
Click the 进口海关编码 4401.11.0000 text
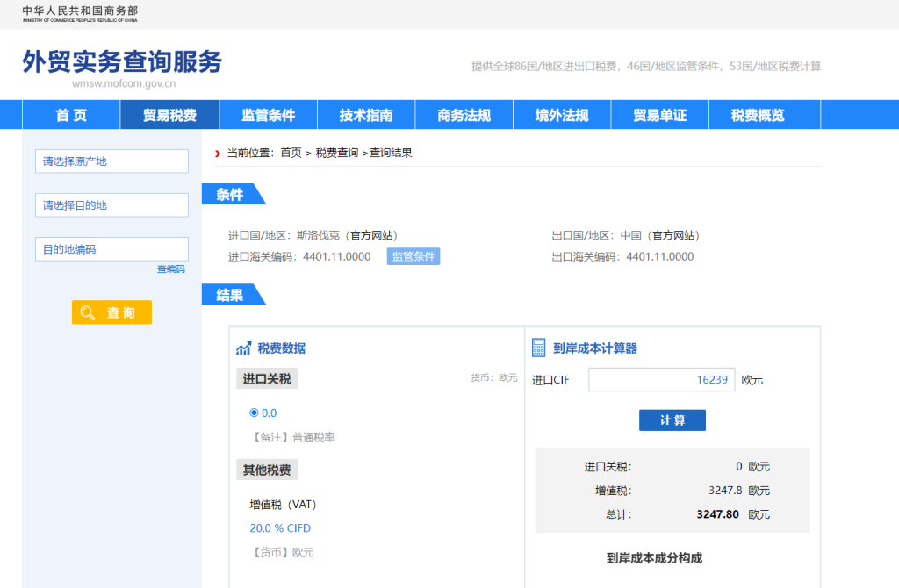coord(299,257)
